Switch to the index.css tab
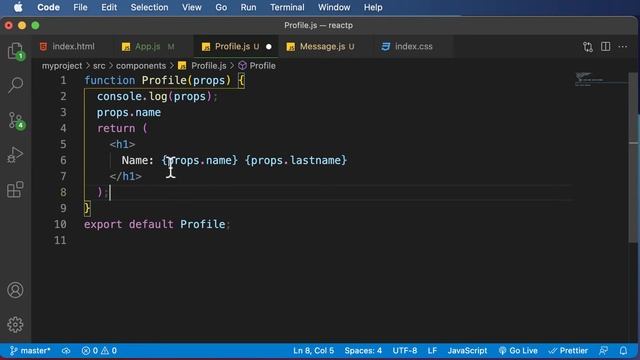Image resolution: width=640 pixels, height=360 pixels. (413, 47)
